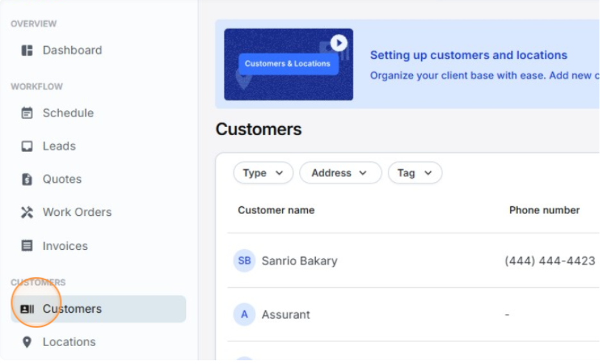Screen dimensions: 600x364
Task: Click the Invoices list icon
Action: [27, 245]
